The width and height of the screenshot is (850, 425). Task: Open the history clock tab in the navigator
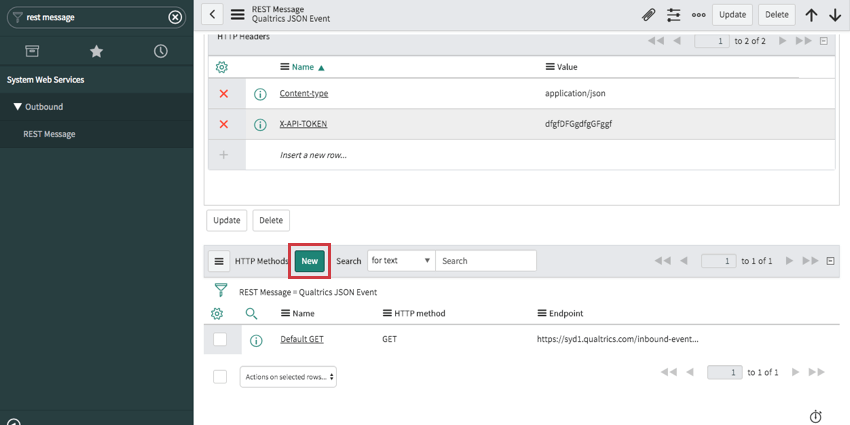click(x=160, y=51)
